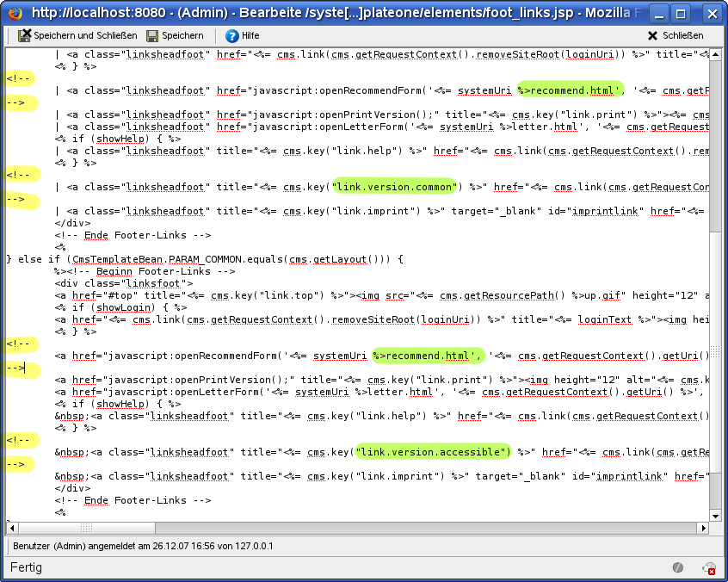
Task: Click horizontal scrollbar left arrow
Action: pos(11,528)
